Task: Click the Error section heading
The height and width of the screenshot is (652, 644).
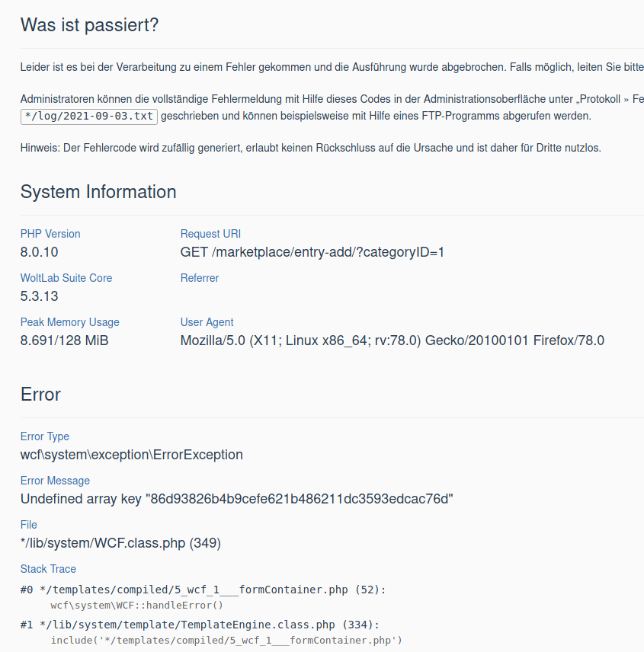Action: pos(40,395)
